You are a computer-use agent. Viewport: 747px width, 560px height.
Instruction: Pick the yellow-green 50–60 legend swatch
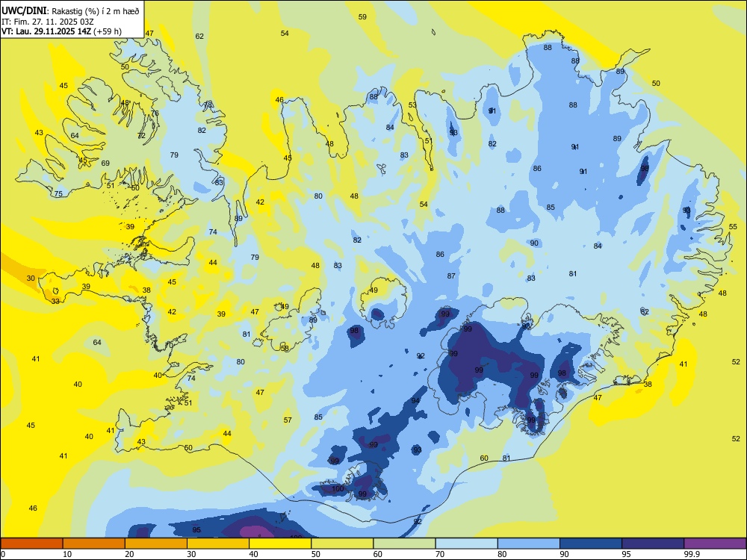[x=342, y=544]
